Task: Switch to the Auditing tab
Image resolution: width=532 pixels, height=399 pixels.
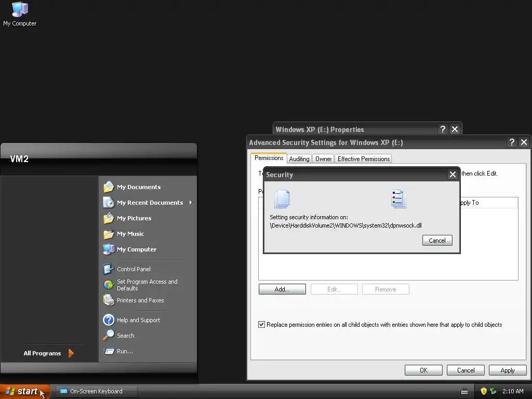Action: point(299,159)
